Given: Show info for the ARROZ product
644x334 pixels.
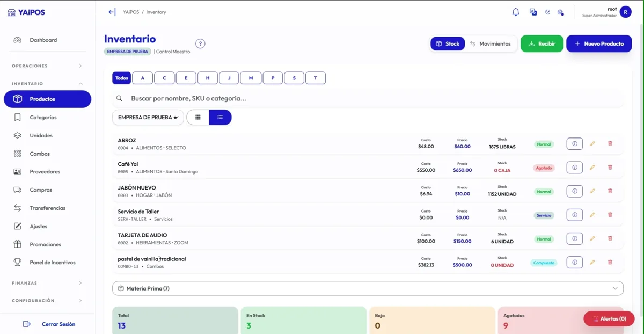Looking at the screenshot, I should [x=574, y=144].
